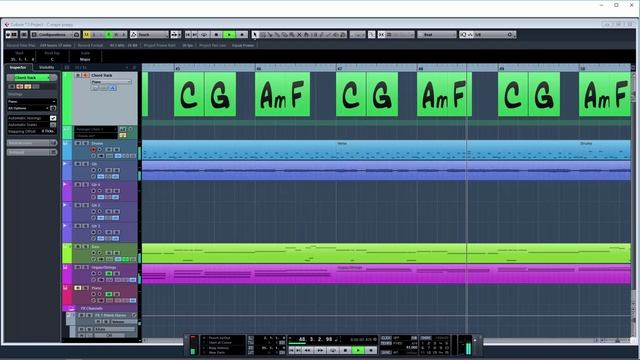Toggle the Snap on/off icon
The width and height of the screenshot is (640, 360).
(381, 35)
